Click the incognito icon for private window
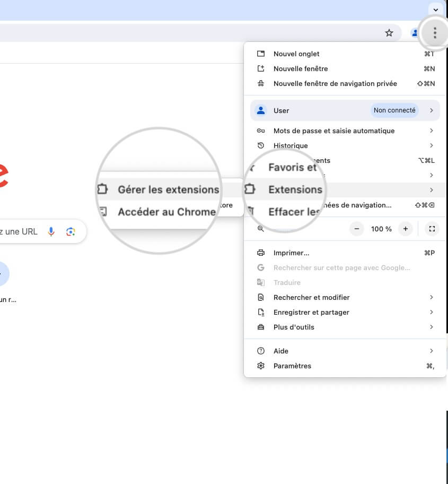This screenshot has height=484, width=448. tap(261, 83)
